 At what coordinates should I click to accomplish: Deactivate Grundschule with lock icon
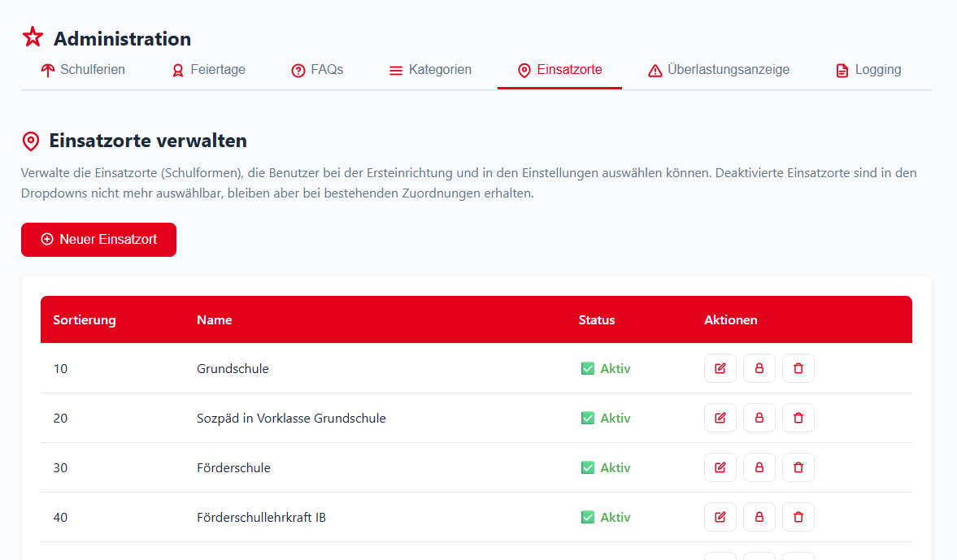click(x=759, y=368)
